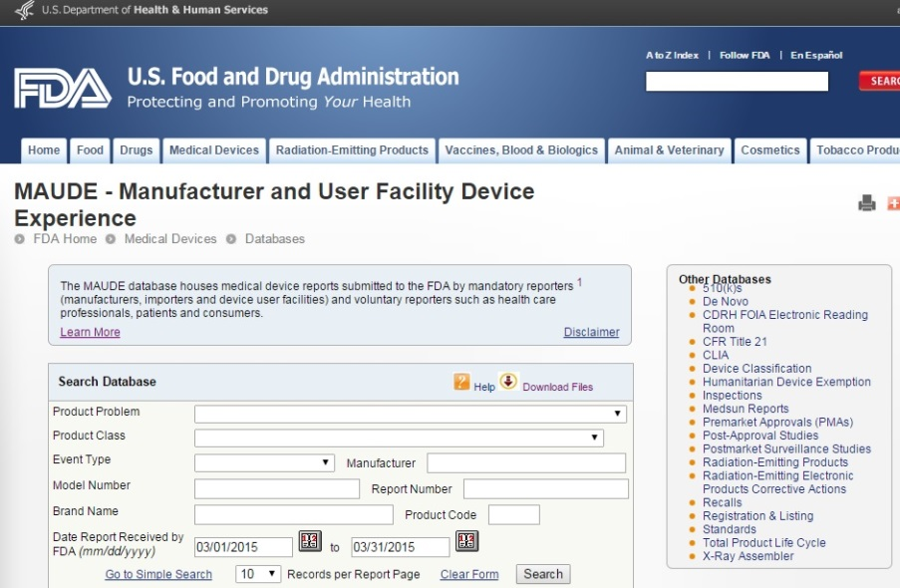Open the Cosmetics tab
900x588 pixels.
tap(770, 150)
